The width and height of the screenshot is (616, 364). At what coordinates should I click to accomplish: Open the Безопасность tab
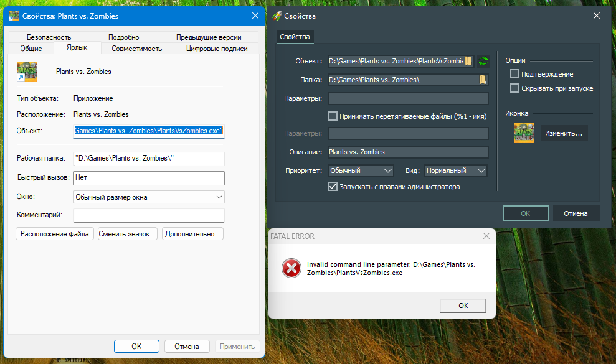[x=49, y=37]
